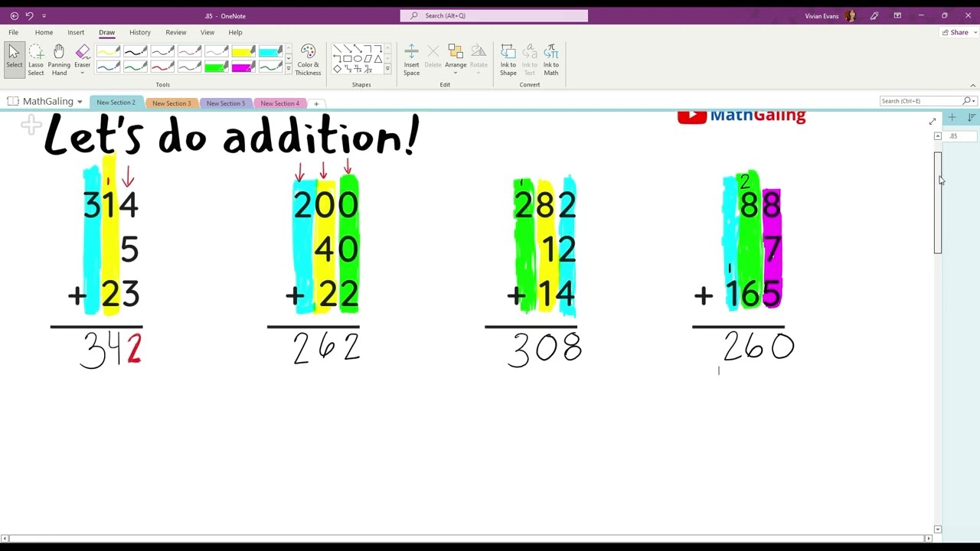Click the Ink to Text button

point(530,59)
